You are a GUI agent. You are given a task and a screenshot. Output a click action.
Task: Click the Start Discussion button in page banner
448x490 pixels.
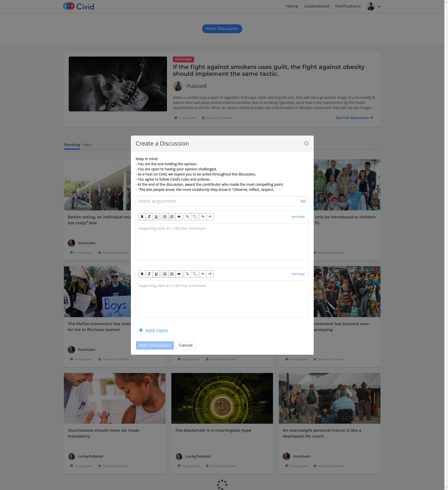point(222,29)
